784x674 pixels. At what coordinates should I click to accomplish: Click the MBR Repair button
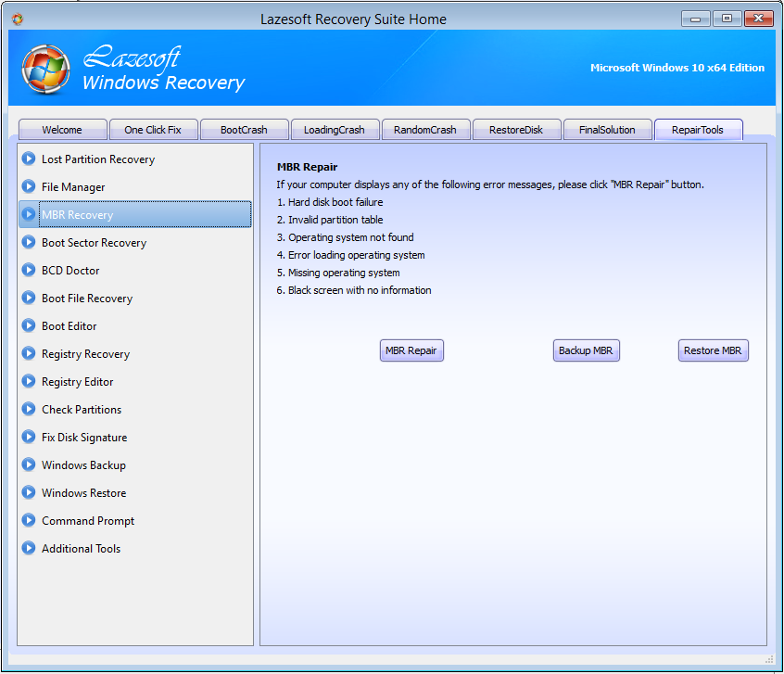tap(411, 350)
